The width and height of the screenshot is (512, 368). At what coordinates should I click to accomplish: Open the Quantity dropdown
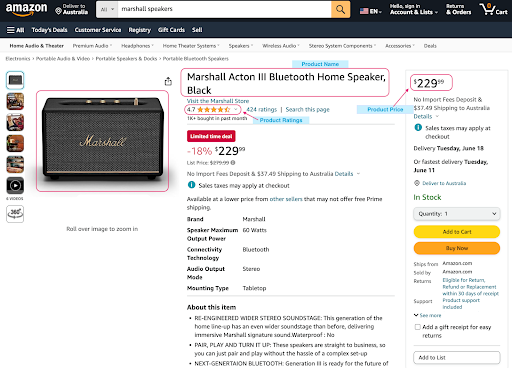tap(457, 214)
